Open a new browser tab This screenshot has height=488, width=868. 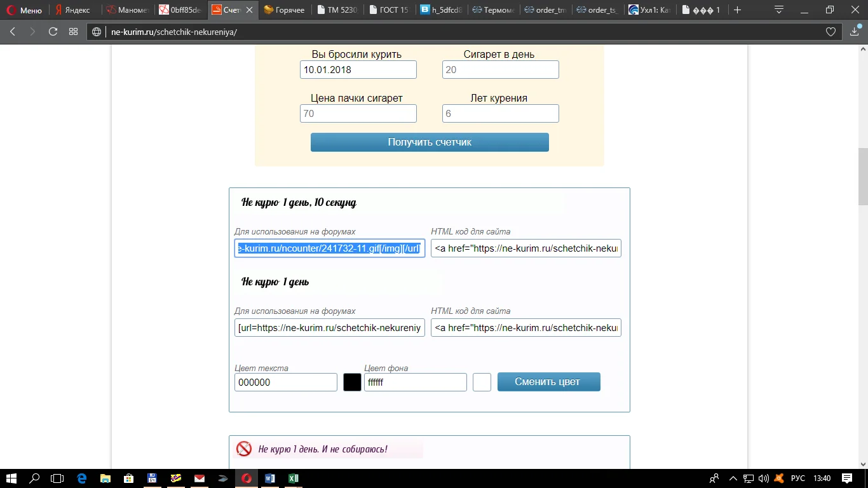[737, 10]
